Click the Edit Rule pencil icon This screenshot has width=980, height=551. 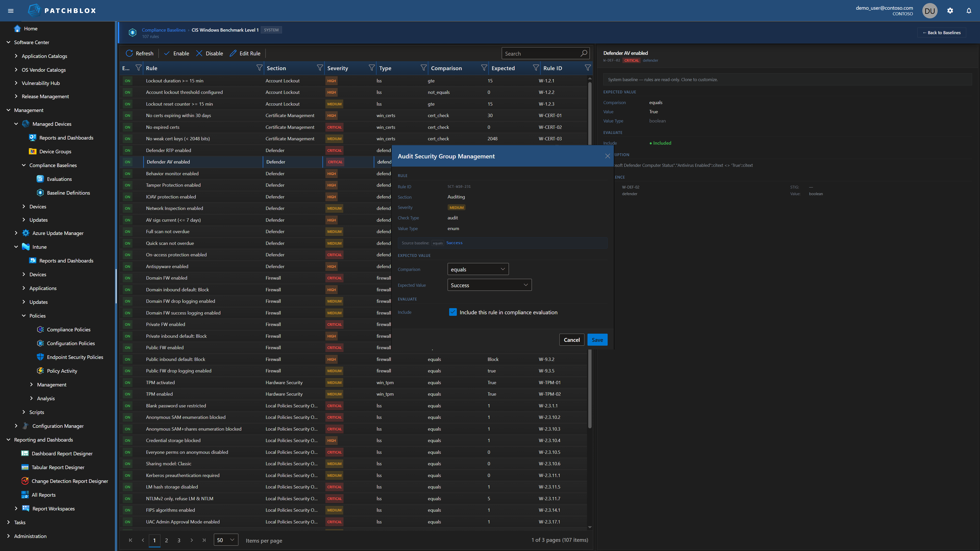point(233,53)
